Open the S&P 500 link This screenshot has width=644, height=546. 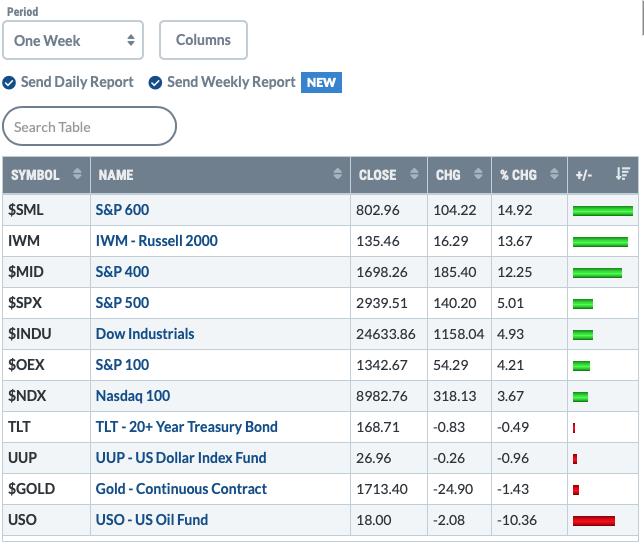(122, 303)
